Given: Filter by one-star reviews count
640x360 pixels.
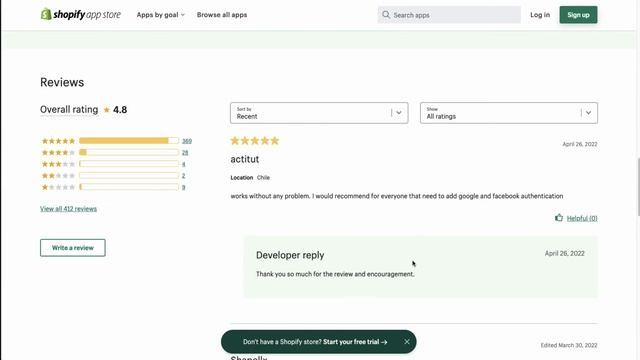Looking at the screenshot, I should coord(184,187).
